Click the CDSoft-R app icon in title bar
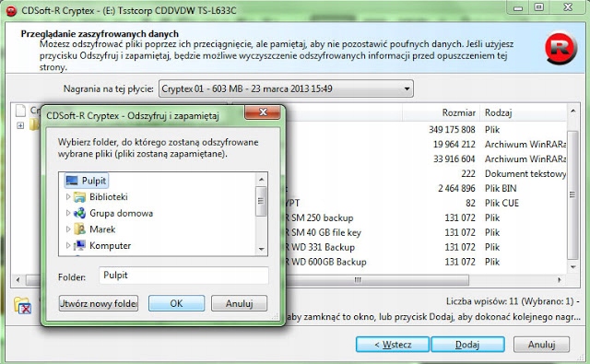The height and width of the screenshot is (364, 590). 11,10
